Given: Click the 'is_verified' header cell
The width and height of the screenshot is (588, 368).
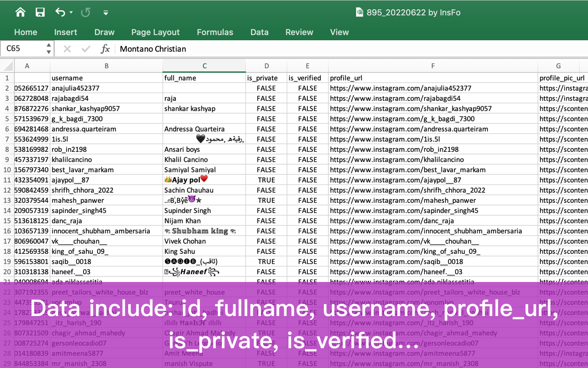Looking at the screenshot, I should pos(307,78).
